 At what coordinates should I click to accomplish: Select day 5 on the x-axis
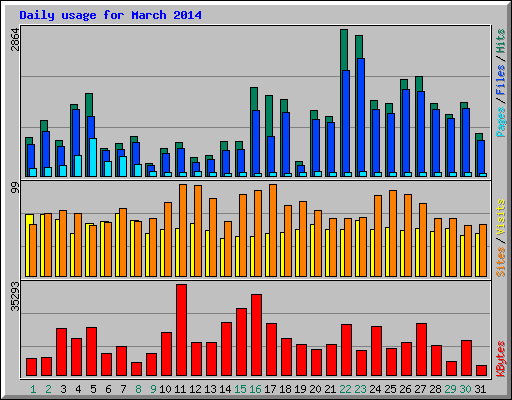(93, 389)
